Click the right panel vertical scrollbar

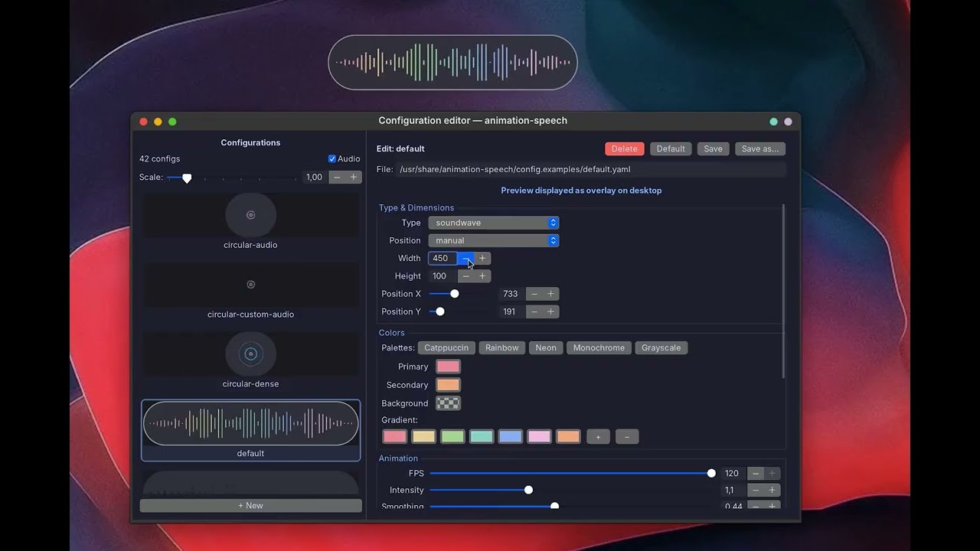783,292
